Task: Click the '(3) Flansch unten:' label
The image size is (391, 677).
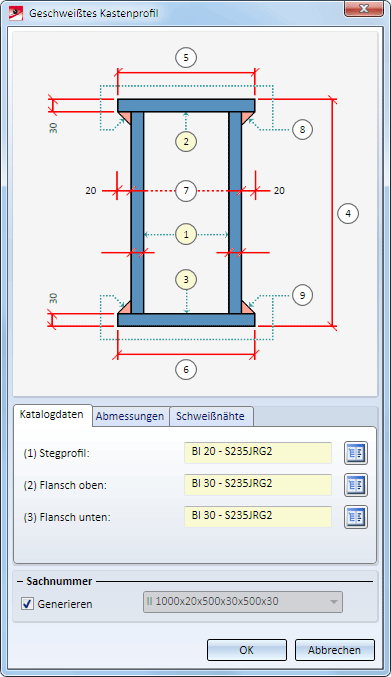Action: point(67,517)
